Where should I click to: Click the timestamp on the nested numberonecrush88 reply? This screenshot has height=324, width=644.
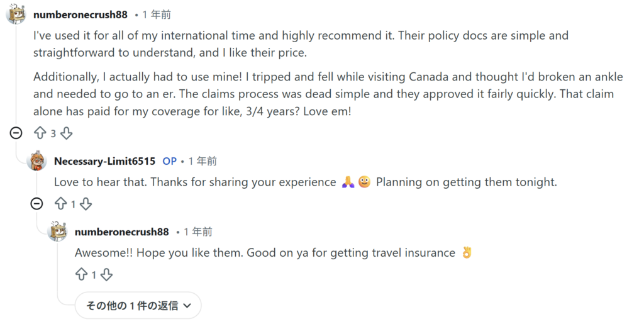tap(198, 232)
